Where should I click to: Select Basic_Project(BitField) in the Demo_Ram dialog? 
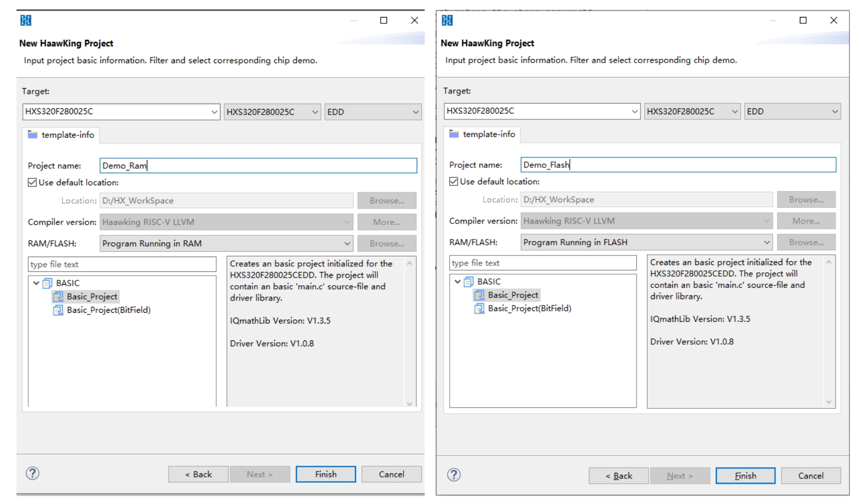pyautogui.click(x=108, y=310)
